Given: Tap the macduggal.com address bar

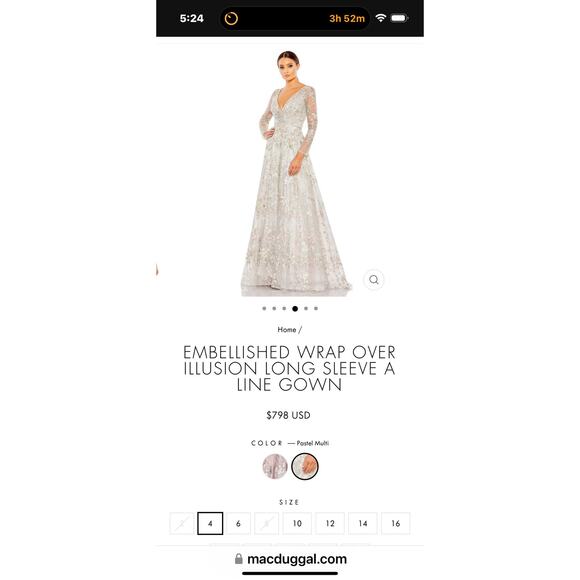Looking at the screenshot, I should coord(290,559).
